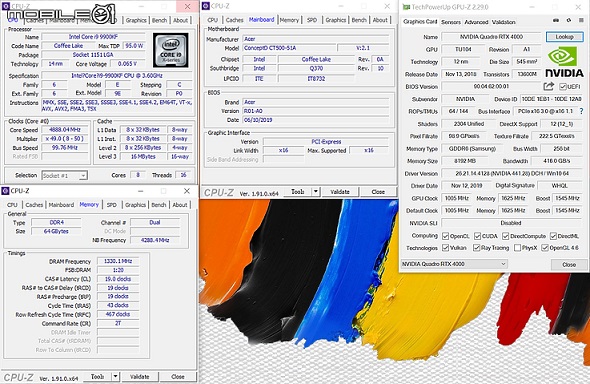The height and width of the screenshot is (384, 590).
Task: Toggle the Vulkan checkbox
Action: [446, 248]
